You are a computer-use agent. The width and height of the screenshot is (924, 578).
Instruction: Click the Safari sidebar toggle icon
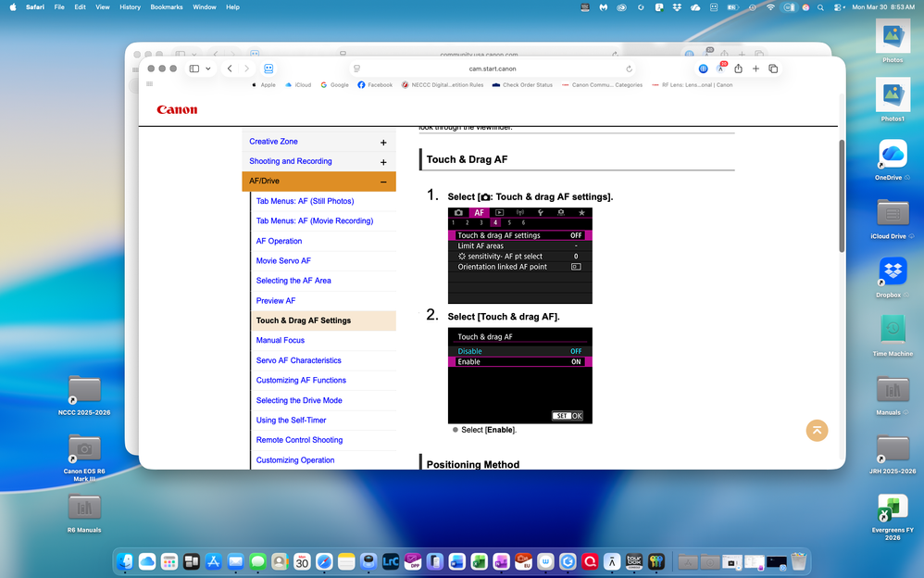coord(194,69)
